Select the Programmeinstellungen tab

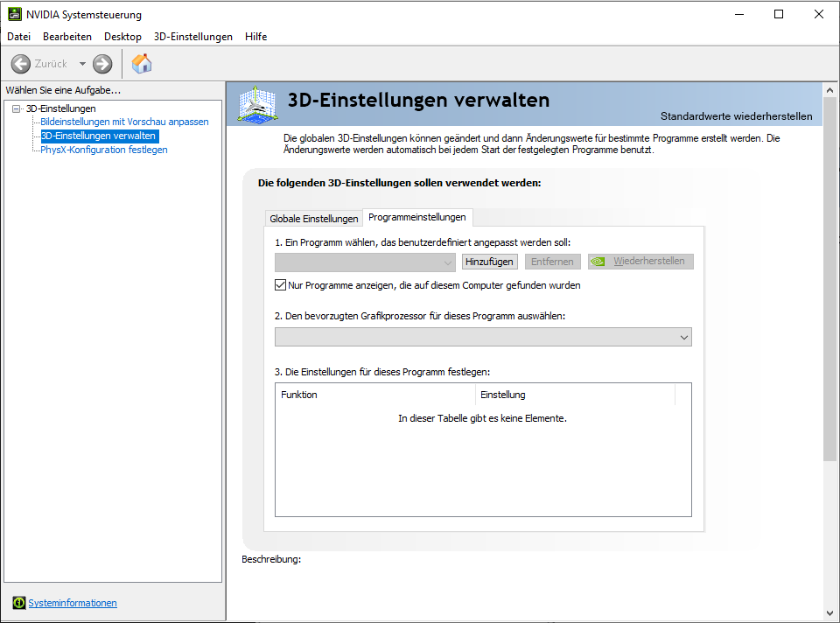pyautogui.click(x=417, y=217)
